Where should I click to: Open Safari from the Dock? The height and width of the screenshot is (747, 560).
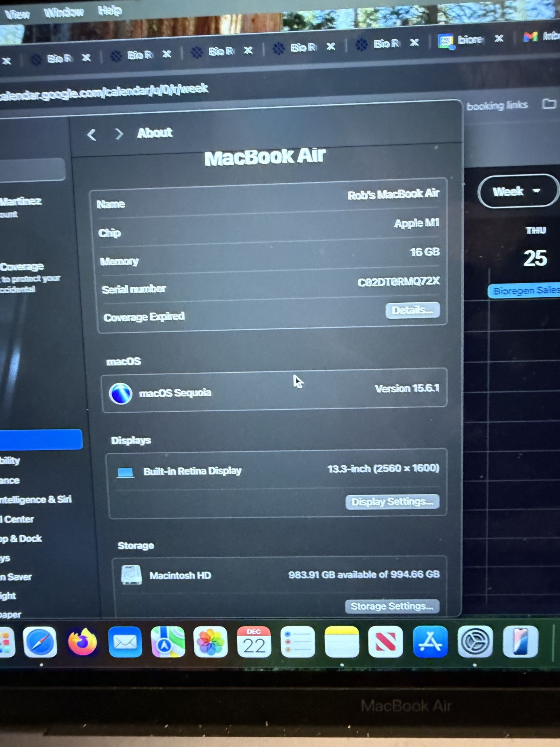40,642
